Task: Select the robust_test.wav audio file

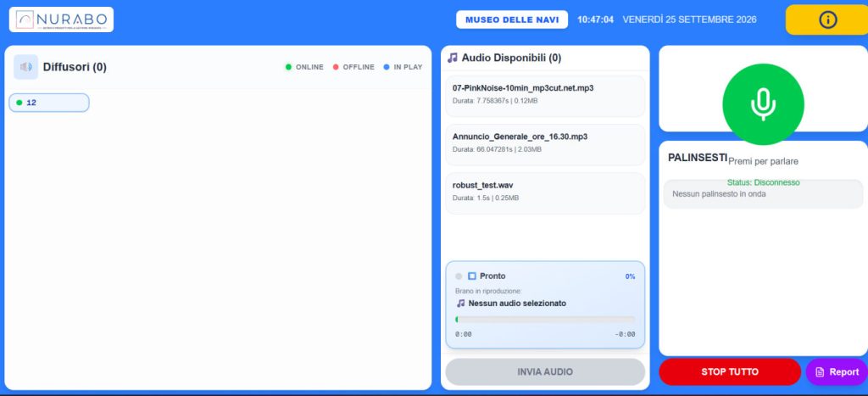Action: 545,193
